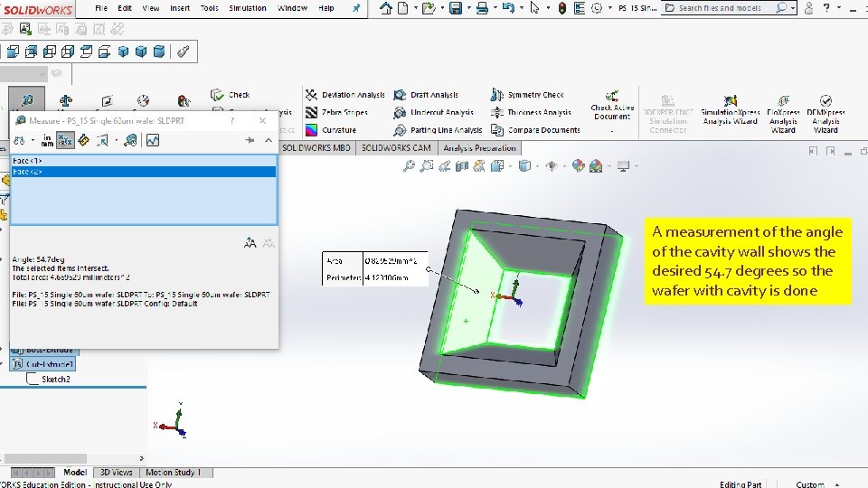The height and width of the screenshot is (488, 868).
Task: Click Draft Analysis button
Action: click(426, 95)
